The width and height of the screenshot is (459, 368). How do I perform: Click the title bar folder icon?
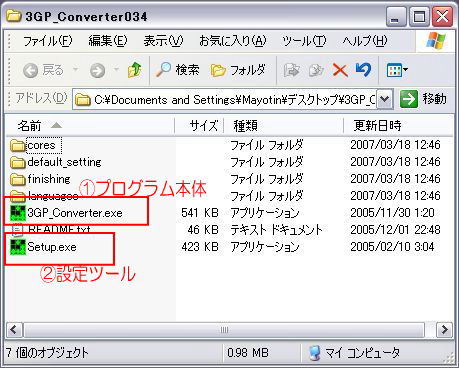click(14, 16)
